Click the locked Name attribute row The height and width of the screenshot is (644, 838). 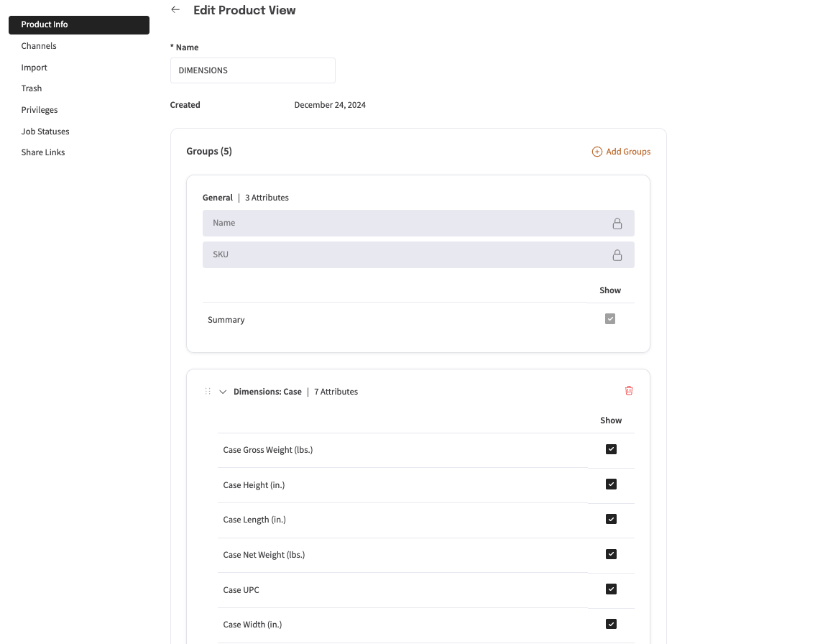coord(418,223)
